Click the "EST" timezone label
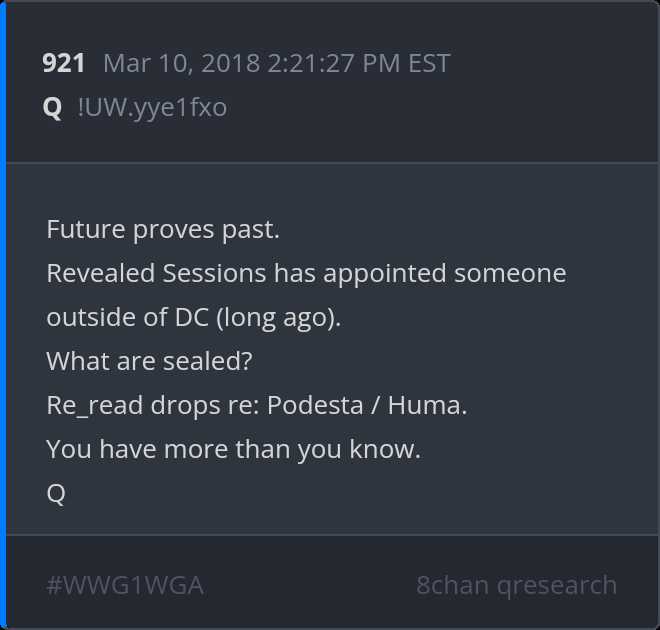660x630 pixels. point(429,63)
